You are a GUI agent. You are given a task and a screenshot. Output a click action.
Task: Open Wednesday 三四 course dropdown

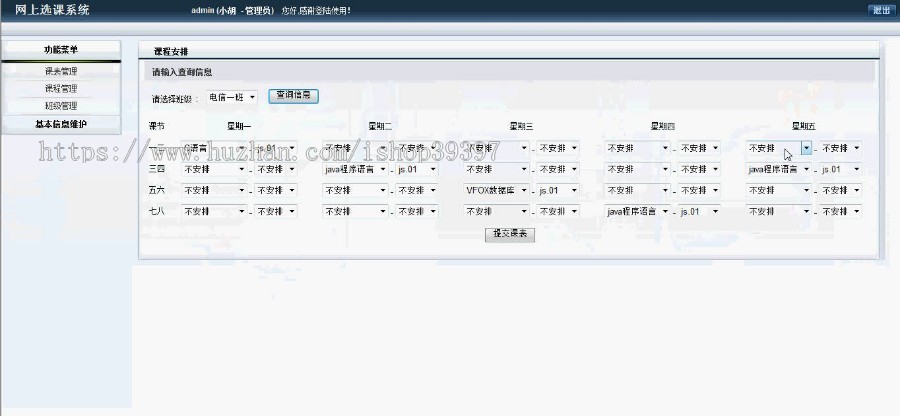496,169
